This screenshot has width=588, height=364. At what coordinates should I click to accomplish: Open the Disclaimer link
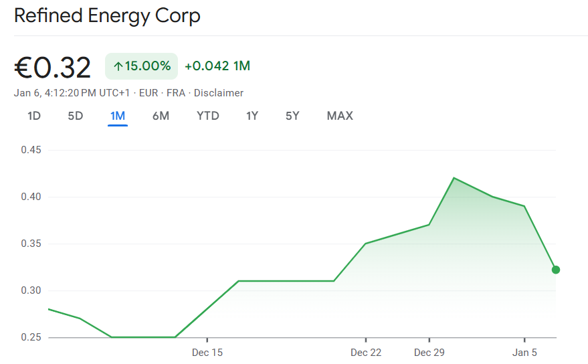(219, 93)
